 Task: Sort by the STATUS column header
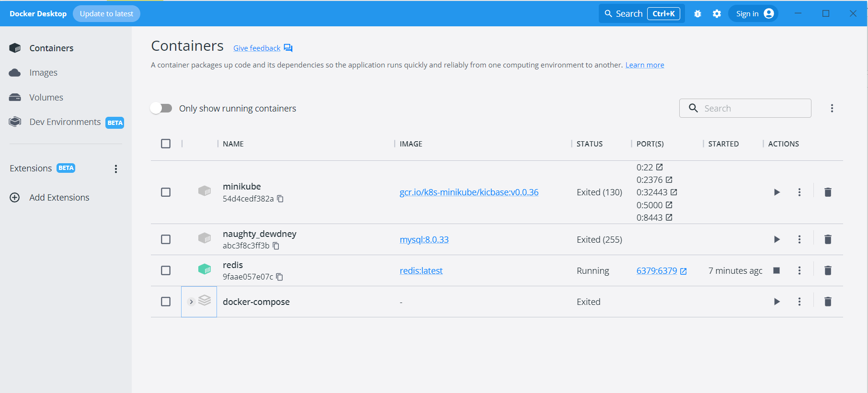[589, 144]
